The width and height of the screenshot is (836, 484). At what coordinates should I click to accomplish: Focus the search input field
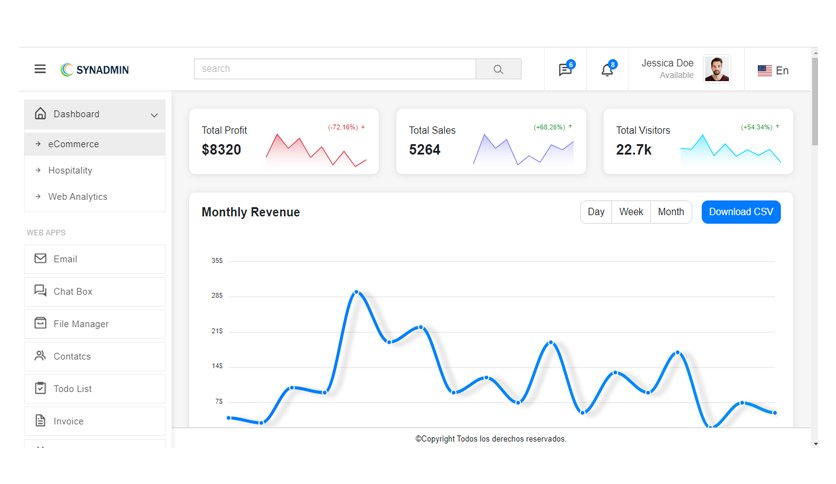[335, 69]
